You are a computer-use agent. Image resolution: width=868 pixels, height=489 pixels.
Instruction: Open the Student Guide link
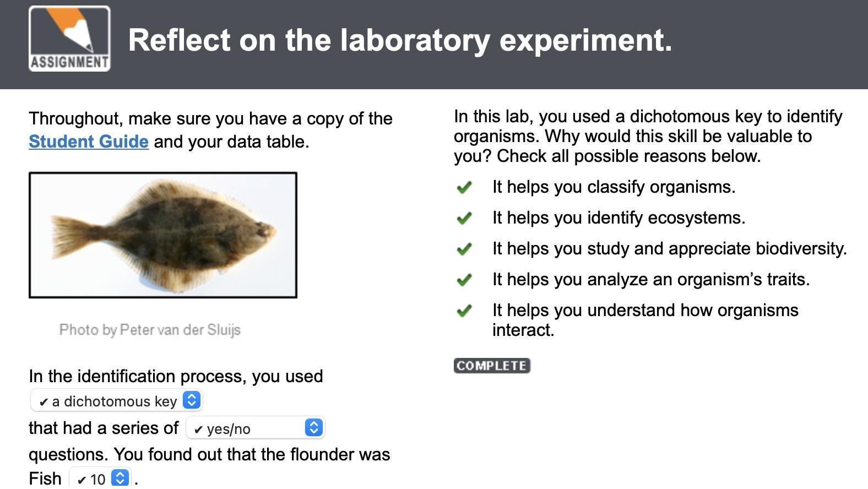[x=89, y=142]
